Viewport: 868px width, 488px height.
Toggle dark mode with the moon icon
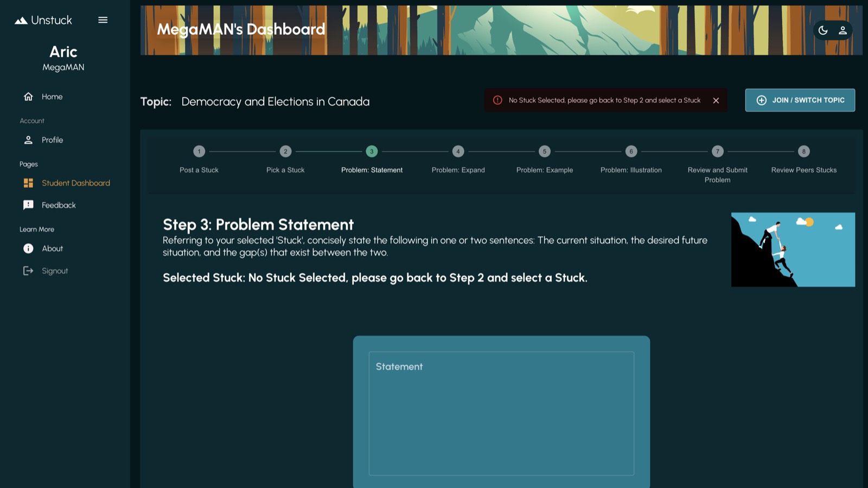[823, 30]
